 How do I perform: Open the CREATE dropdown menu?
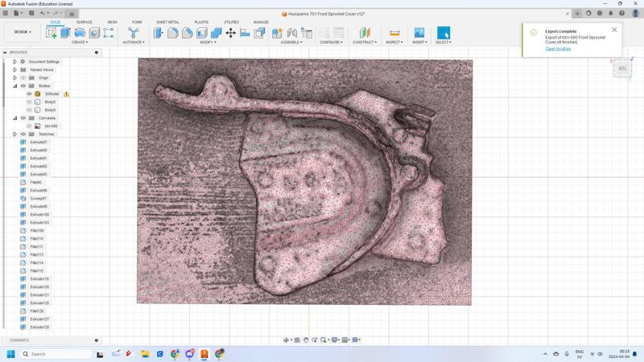point(80,43)
